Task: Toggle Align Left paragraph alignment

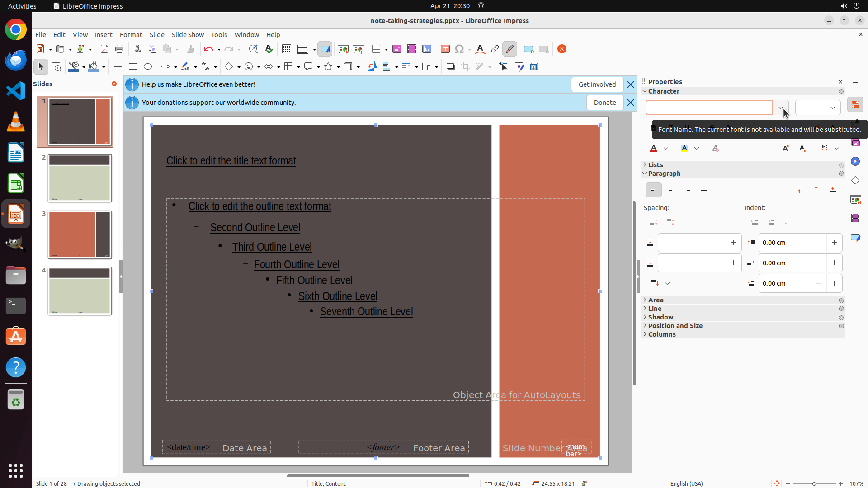Action: point(653,190)
